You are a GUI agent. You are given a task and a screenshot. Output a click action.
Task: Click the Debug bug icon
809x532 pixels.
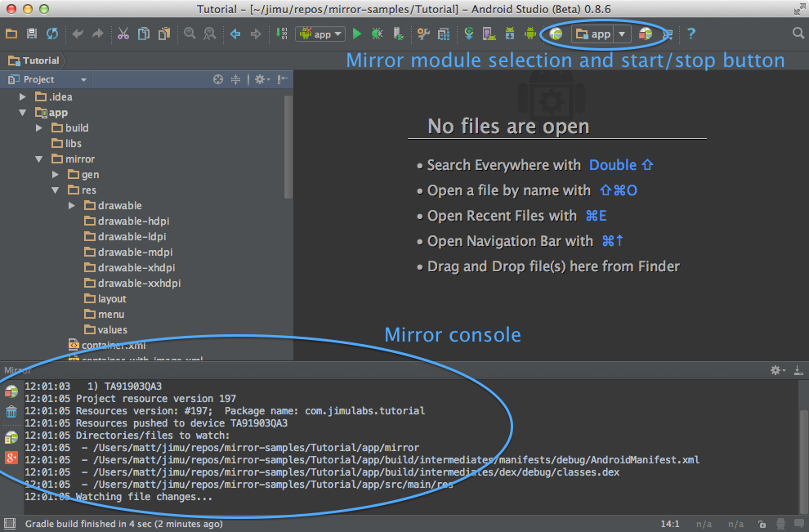[378, 34]
